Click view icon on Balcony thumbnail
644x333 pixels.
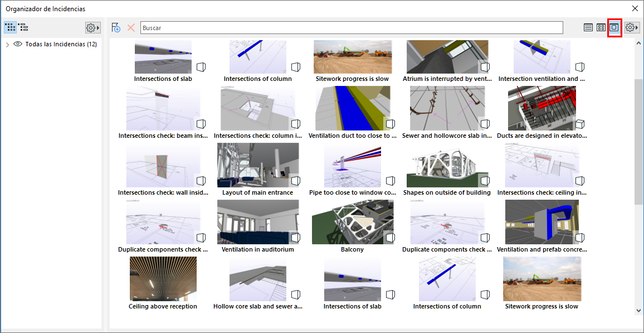point(391,238)
